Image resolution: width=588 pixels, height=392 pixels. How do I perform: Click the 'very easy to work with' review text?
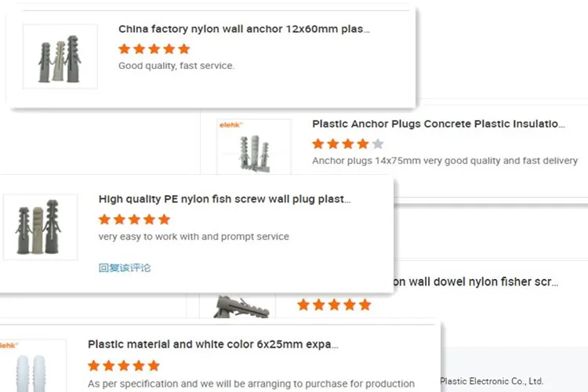point(194,237)
